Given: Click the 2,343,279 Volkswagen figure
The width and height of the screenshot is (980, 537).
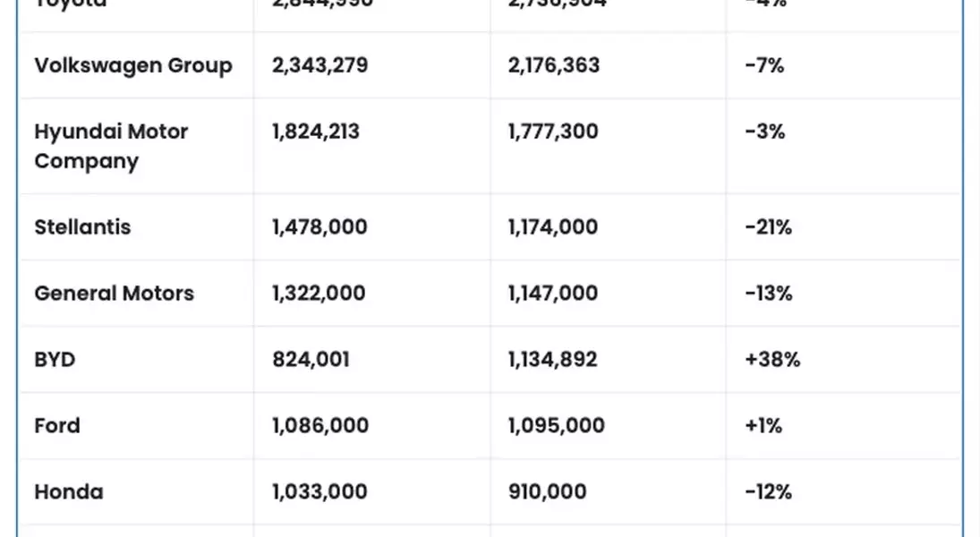Looking at the screenshot, I should [x=320, y=65].
